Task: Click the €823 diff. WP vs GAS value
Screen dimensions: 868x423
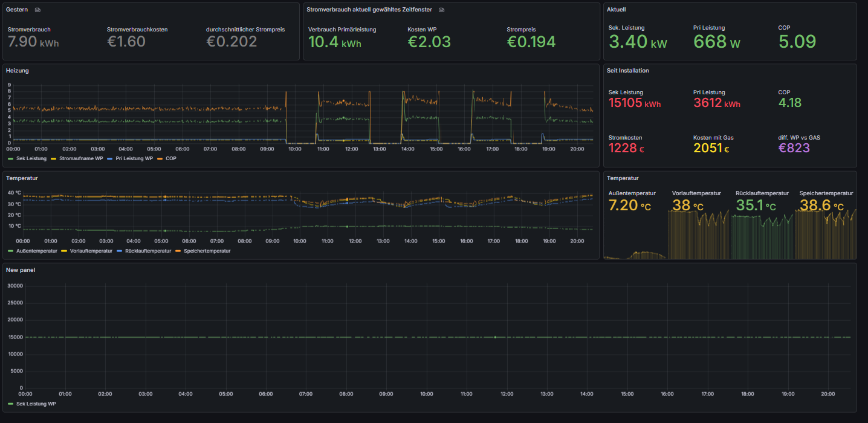Action: (x=794, y=148)
